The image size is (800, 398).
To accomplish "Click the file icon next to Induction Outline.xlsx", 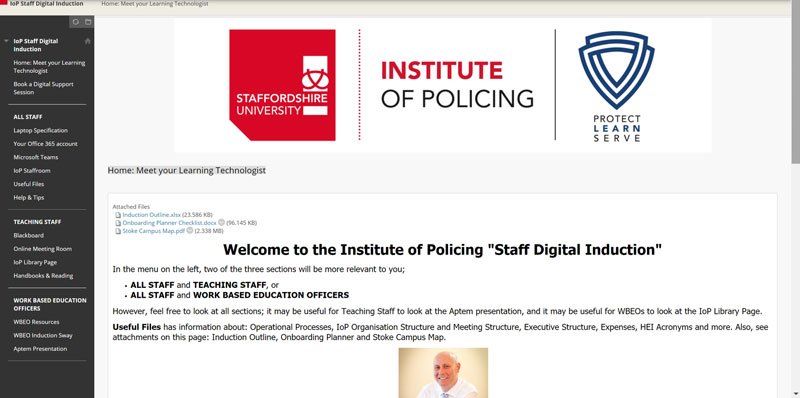I will click(118, 215).
